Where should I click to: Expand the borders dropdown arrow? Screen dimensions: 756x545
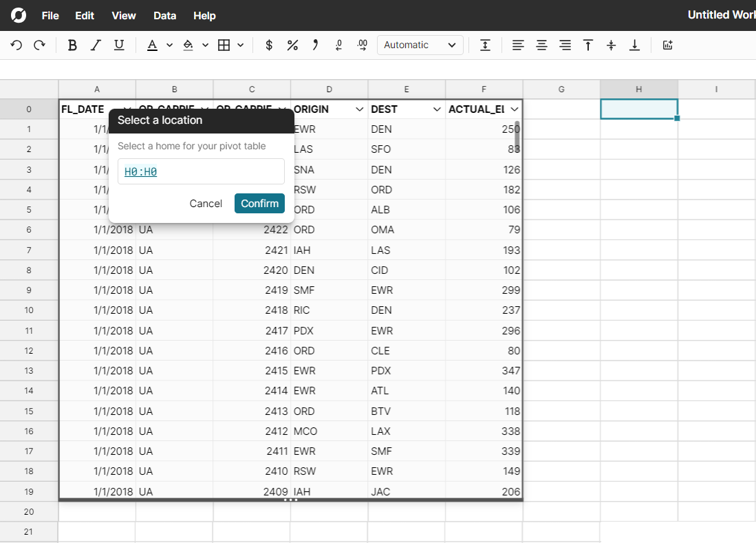point(241,45)
